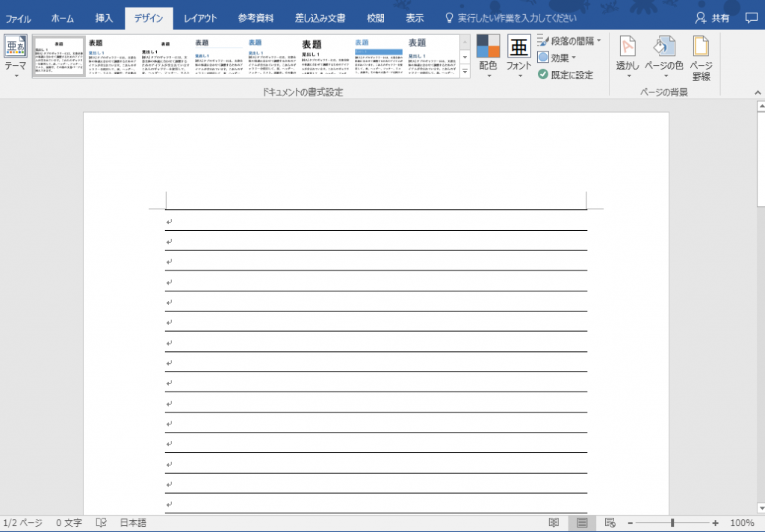Select the style set with blue highlighted heading
This screenshot has width=765, height=532.
click(x=379, y=55)
